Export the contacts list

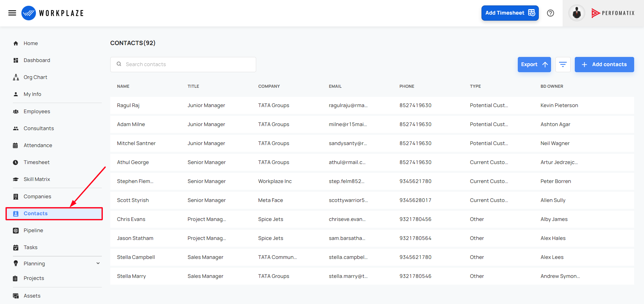534,64
